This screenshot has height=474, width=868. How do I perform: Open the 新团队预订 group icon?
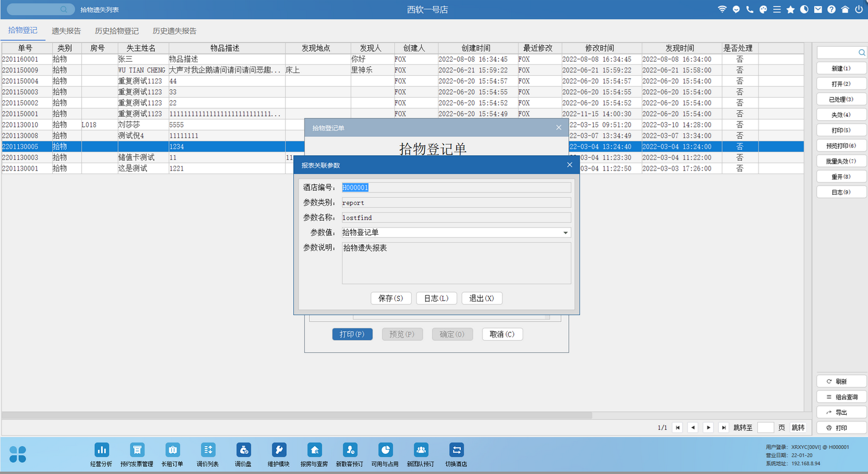(x=421, y=450)
